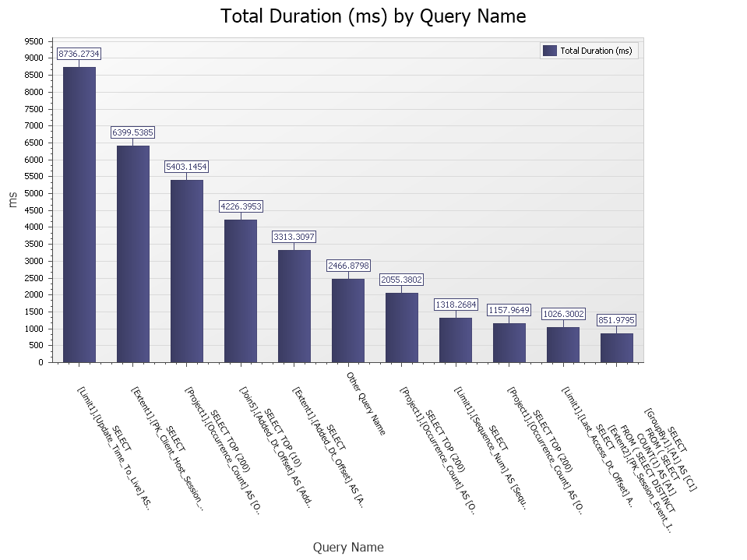Select the chart title Total Duration (ms)
This screenshot has height=560, width=747.
373,16
